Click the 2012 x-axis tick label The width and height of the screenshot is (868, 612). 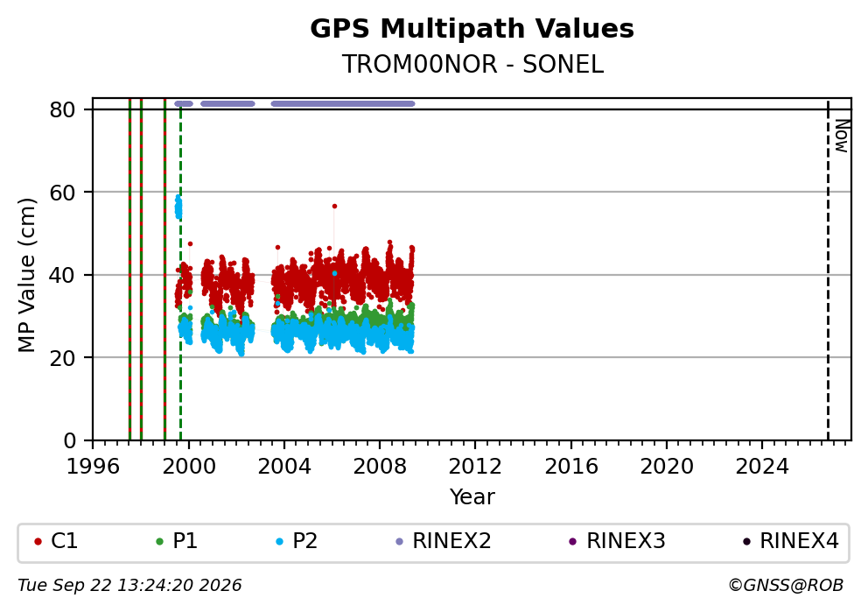[475, 467]
